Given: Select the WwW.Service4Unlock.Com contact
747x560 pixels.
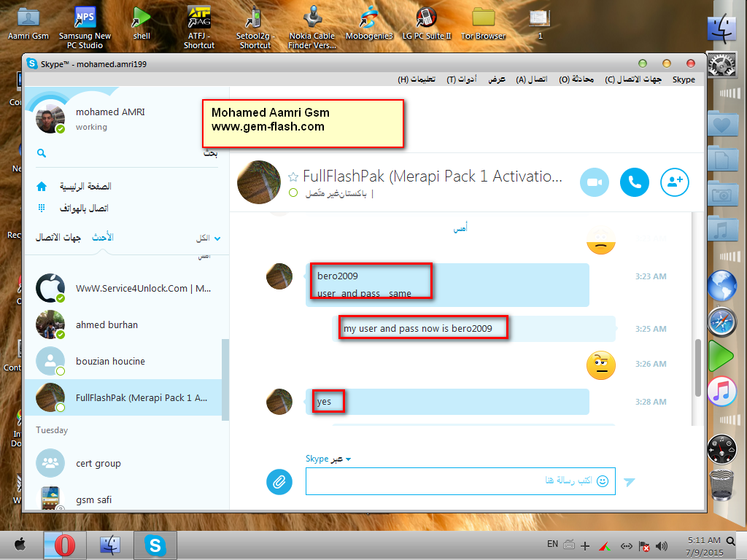Looking at the screenshot, I should tap(123, 289).
